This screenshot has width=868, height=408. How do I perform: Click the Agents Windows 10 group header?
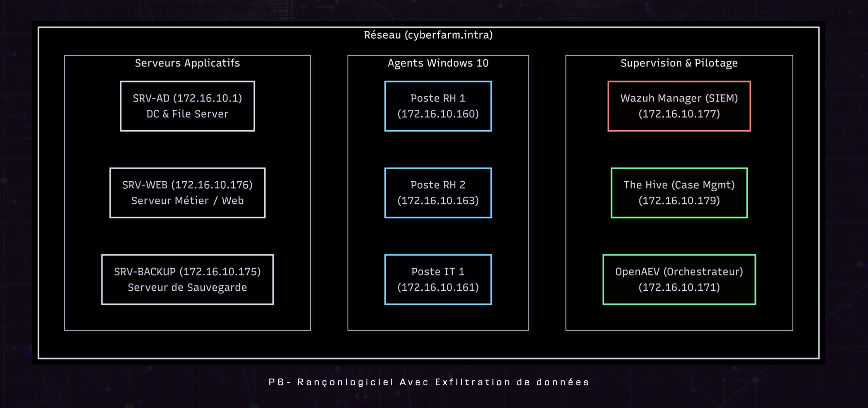pos(438,63)
